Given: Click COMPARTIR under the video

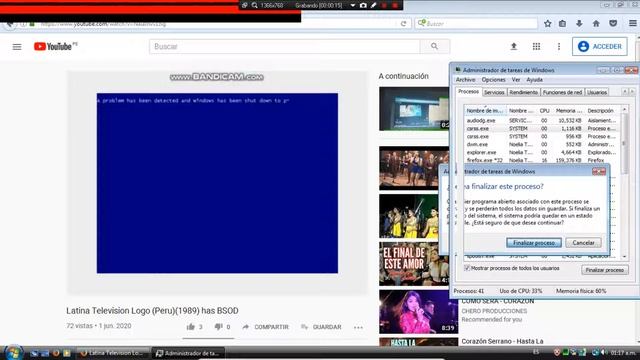Looking at the screenshot, I should [x=266, y=327].
